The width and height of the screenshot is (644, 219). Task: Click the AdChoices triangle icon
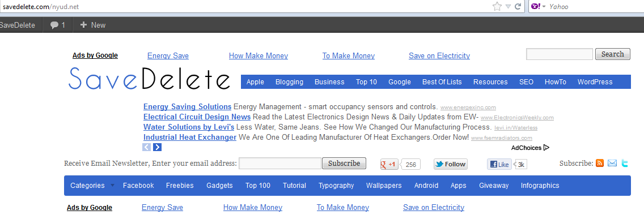tap(546, 148)
